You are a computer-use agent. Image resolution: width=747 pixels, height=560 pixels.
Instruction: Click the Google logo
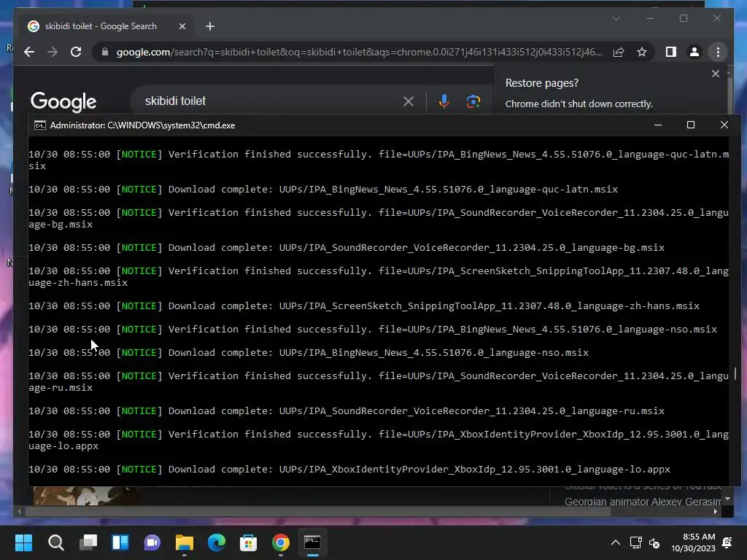(x=63, y=101)
